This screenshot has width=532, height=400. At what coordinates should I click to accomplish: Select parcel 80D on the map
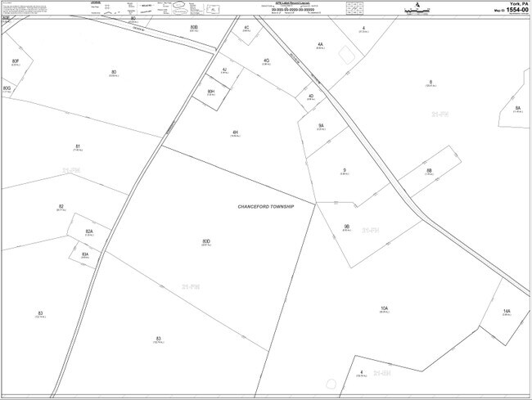tap(206, 242)
